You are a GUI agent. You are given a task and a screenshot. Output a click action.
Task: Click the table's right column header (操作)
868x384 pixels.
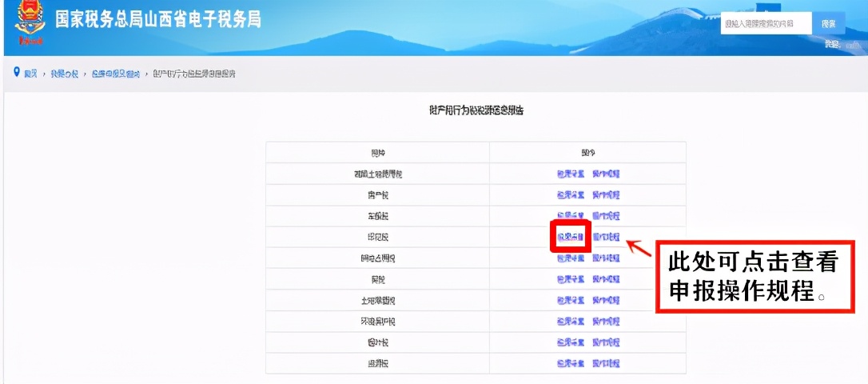[x=588, y=152]
